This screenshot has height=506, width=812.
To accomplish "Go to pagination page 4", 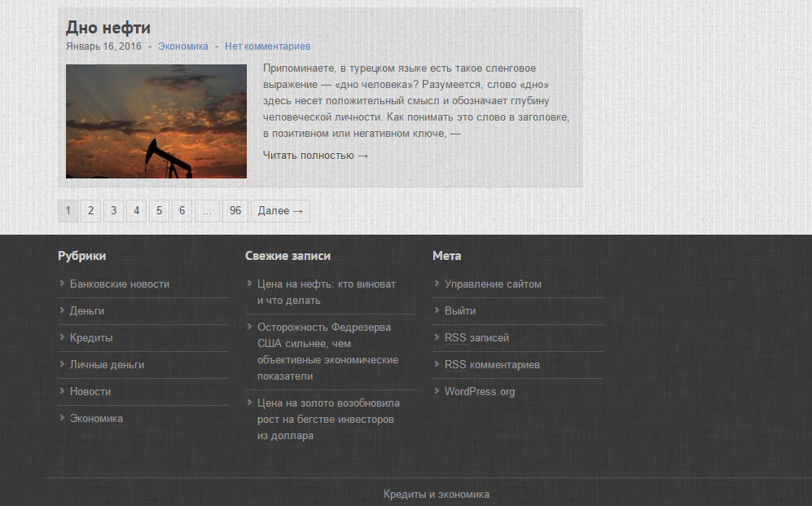I will click(136, 211).
